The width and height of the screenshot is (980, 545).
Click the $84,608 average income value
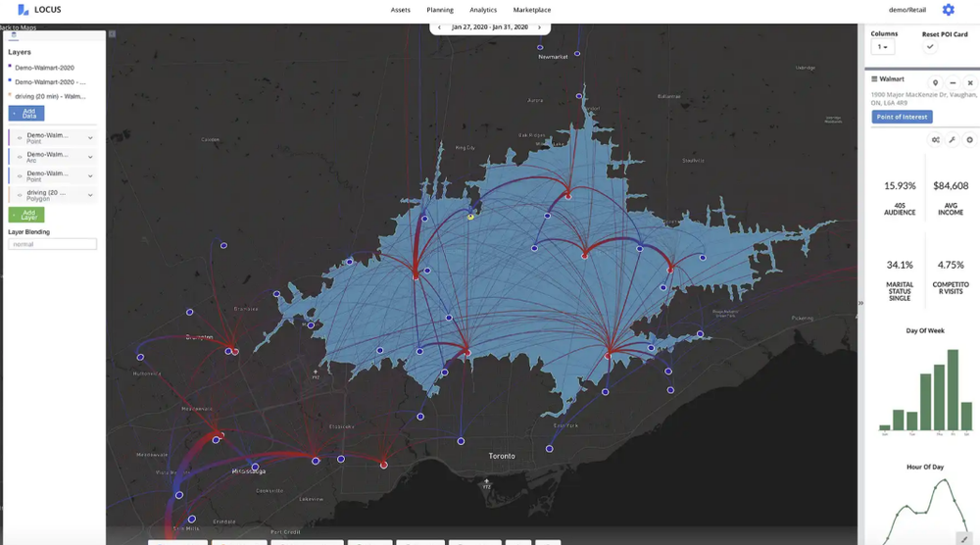coord(951,185)
